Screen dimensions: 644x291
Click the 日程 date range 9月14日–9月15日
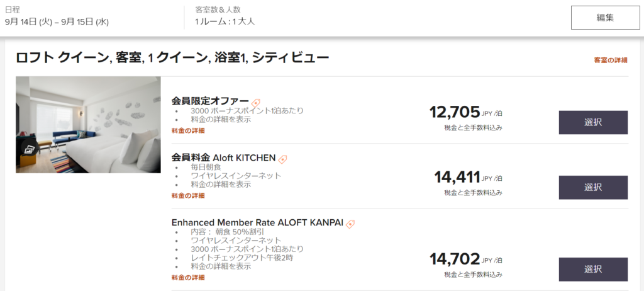click(57, 21)
